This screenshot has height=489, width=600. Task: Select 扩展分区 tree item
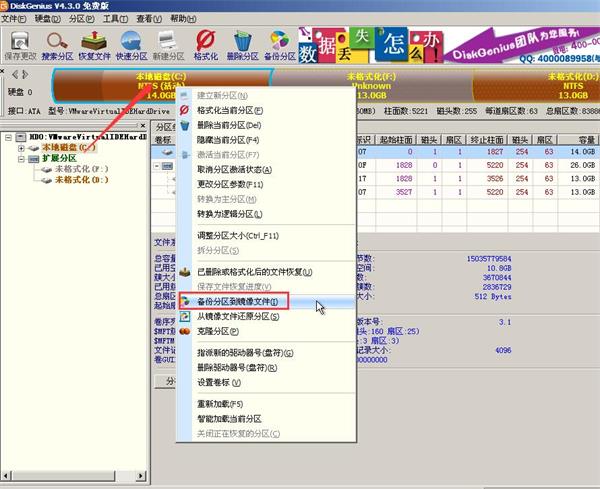pos(59,158)
